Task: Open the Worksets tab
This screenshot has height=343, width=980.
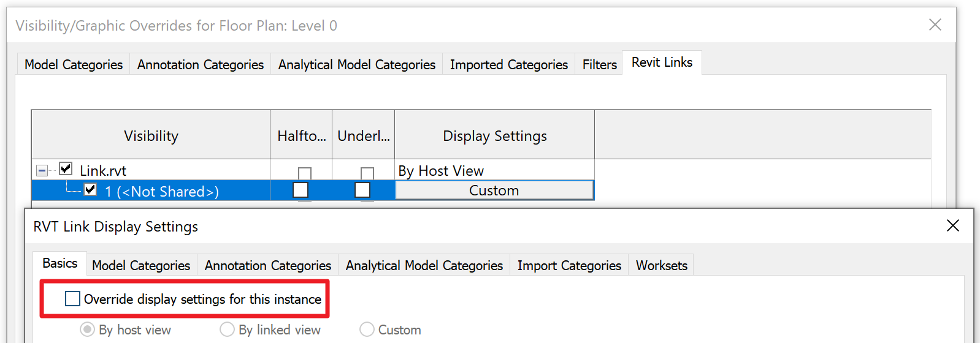Action: coord(661,265)
